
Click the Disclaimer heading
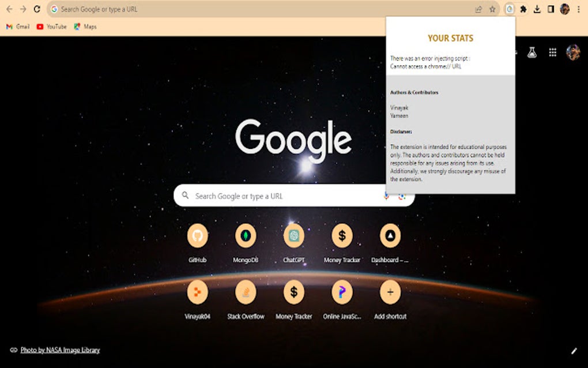(x=401, y=132)
